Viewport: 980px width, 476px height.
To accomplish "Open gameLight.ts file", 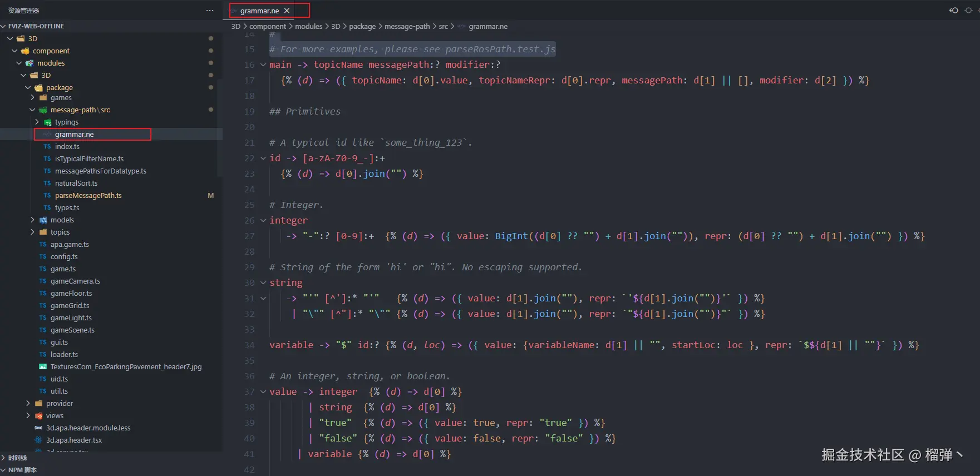I will (x=71, y=318).
